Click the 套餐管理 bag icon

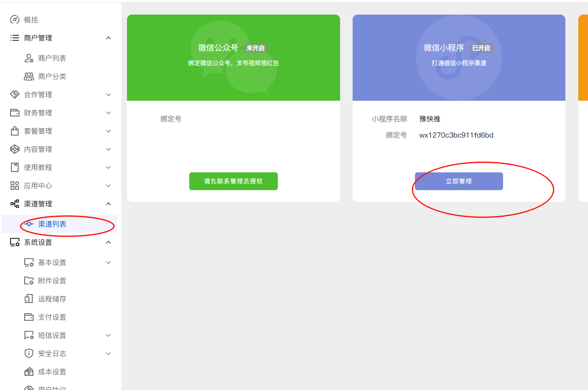pyautogui.click(x=15, y=131)
